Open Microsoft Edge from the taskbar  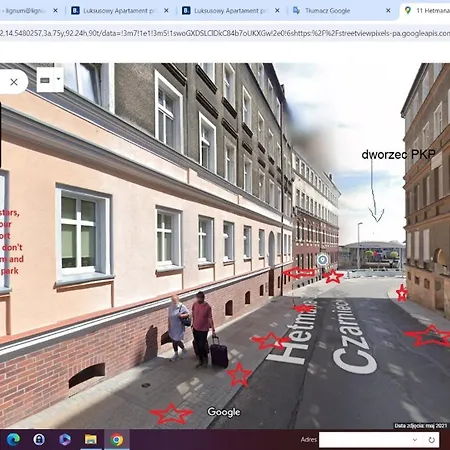(x=13, y=440)
